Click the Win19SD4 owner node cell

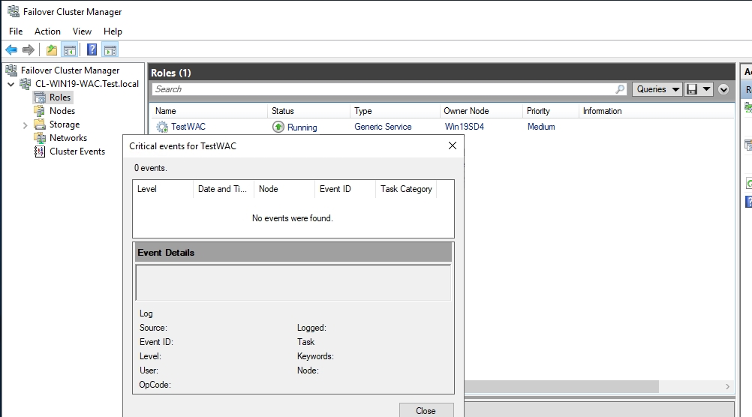click(x=464, y=127)
